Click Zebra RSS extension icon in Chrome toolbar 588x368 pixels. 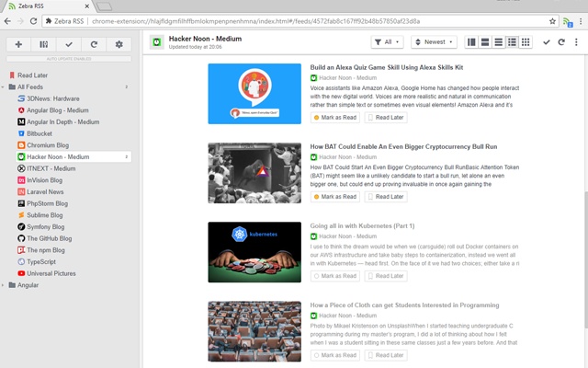click(x=568, y=22)
